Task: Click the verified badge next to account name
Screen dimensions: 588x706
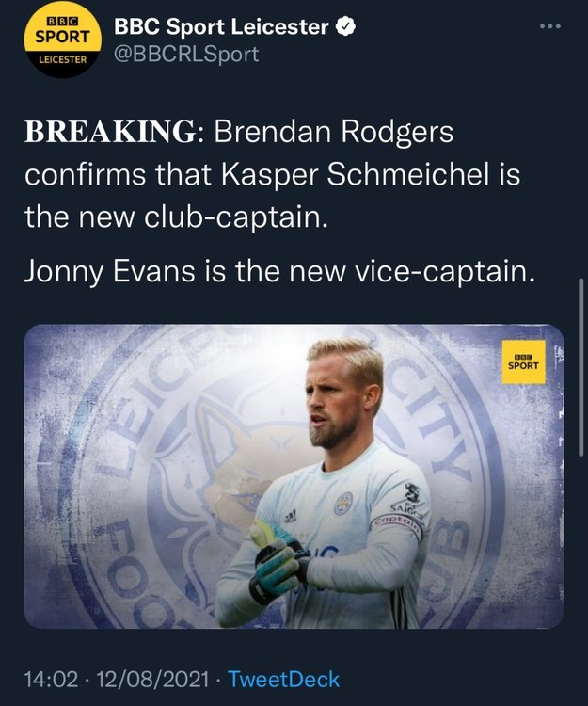Action: [346, 27]
